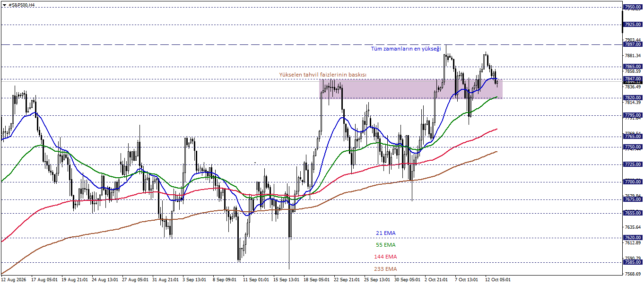The image size is (644, 285).
Task: Click the 8 Sep 09:01 time label
Action: [225, 280]
